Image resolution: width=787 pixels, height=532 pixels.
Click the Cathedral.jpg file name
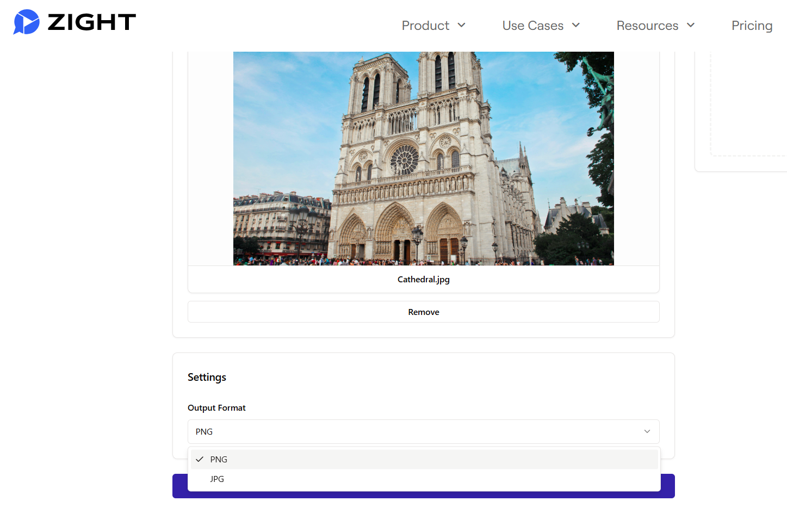tap(424, 279)
